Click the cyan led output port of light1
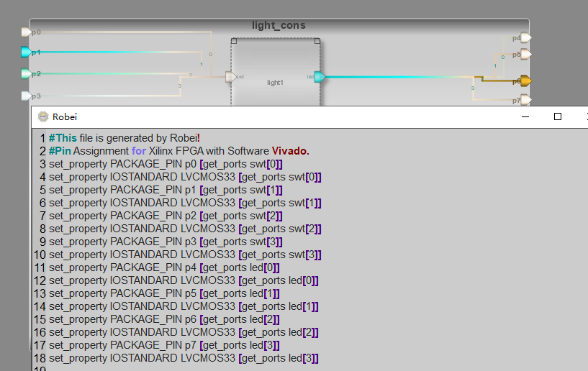588x371 pixels. pos(320,77)
